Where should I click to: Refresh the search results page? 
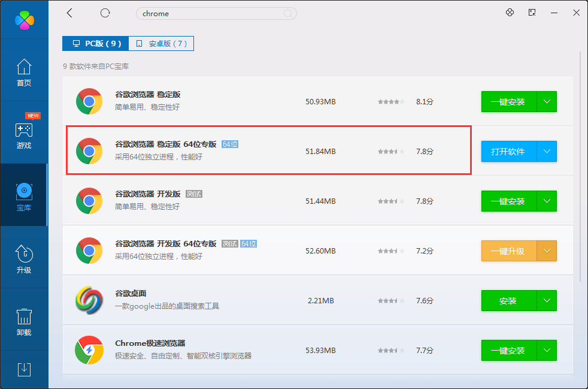point(105,13)
